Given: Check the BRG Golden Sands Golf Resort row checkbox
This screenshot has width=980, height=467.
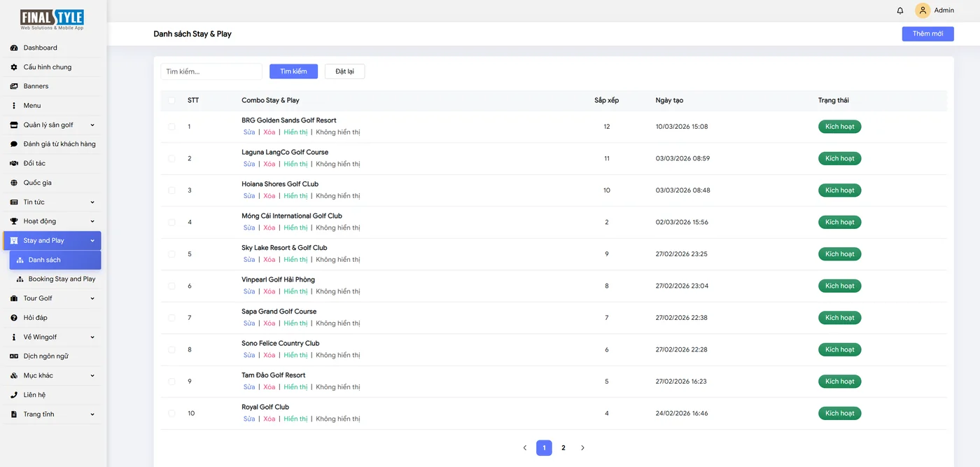Looking at the screenshot, I should (x=171, y=127).
